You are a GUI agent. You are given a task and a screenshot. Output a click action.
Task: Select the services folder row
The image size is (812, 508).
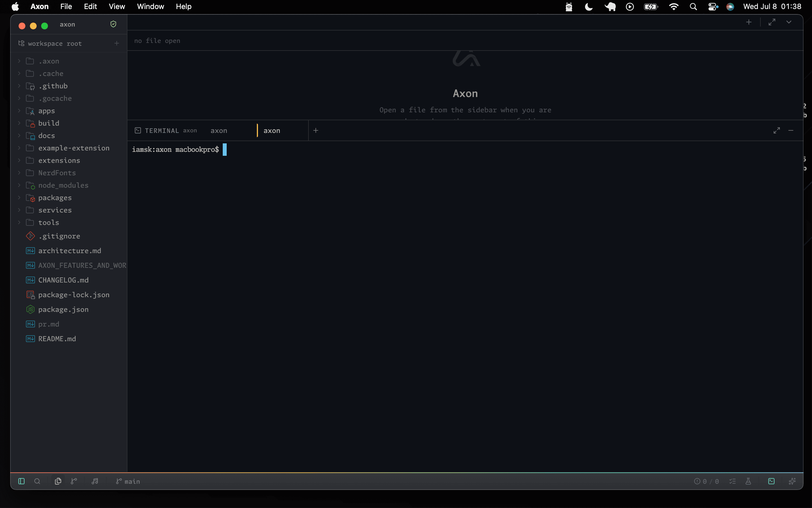click(69, 210)
